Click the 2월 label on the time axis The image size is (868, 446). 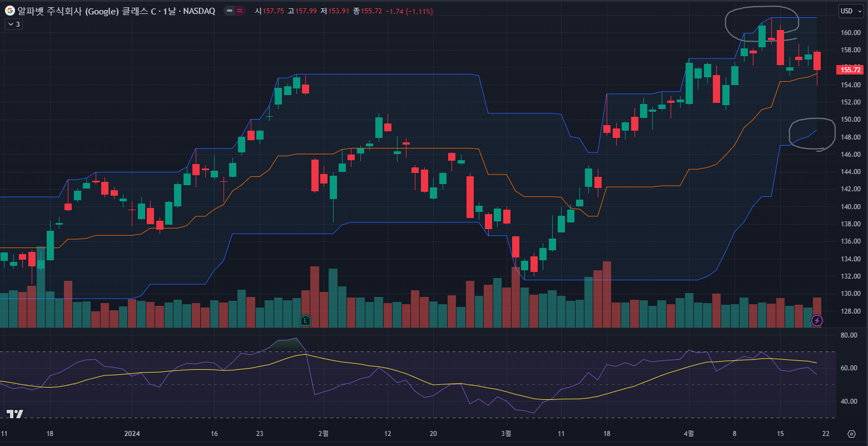click(324, 433)
